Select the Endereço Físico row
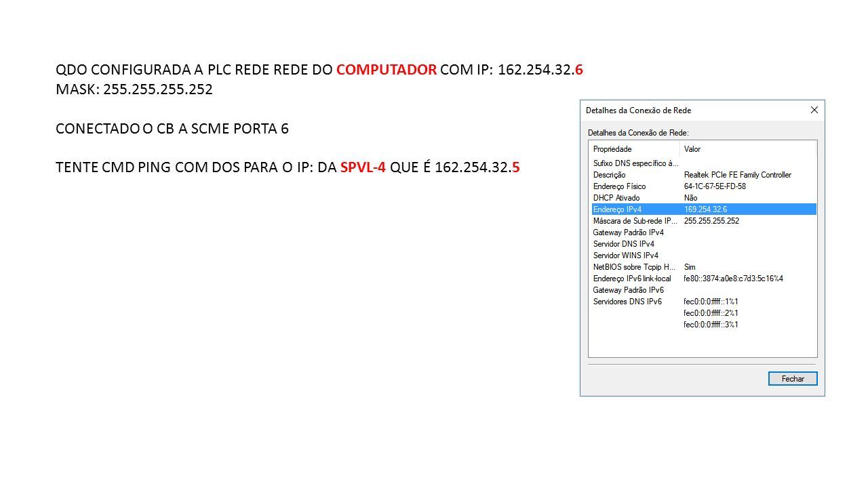The height and width of the screenshot is (488, 868). pyautogui.click(x=704, y=186)
